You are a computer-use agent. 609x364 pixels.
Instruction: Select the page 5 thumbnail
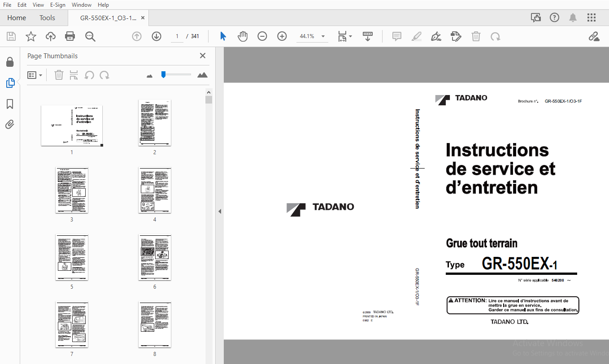pos(72,257)
